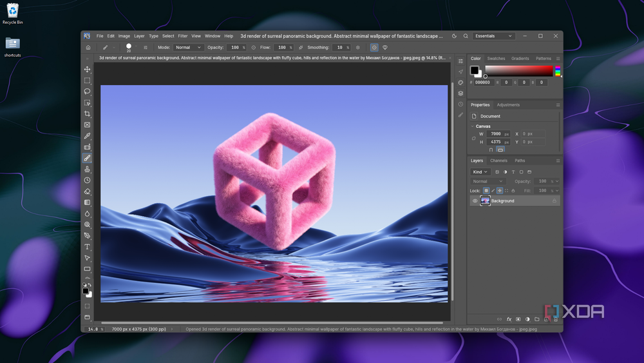The image size is (644, 363).
Task: Click the canvas width field showing 7000
Action: click(x=495, y=134)
